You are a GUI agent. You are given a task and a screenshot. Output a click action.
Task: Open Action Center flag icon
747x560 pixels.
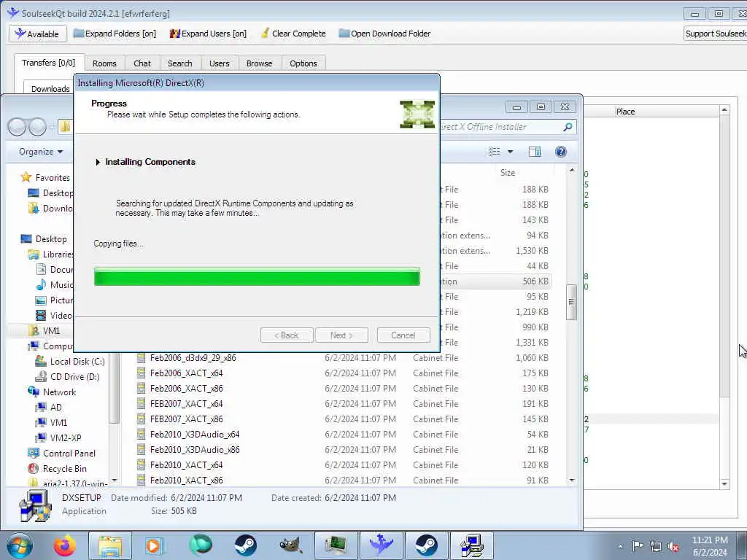click(638, 546)
